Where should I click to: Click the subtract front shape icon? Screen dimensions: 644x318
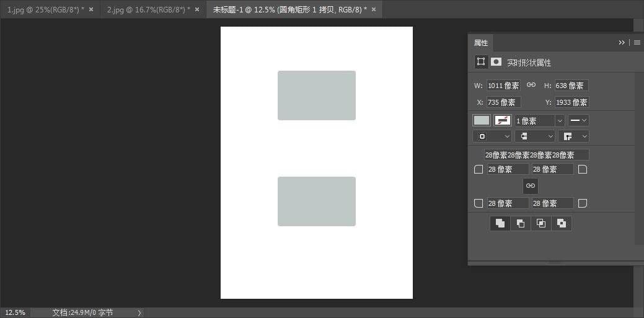[521, 223]
